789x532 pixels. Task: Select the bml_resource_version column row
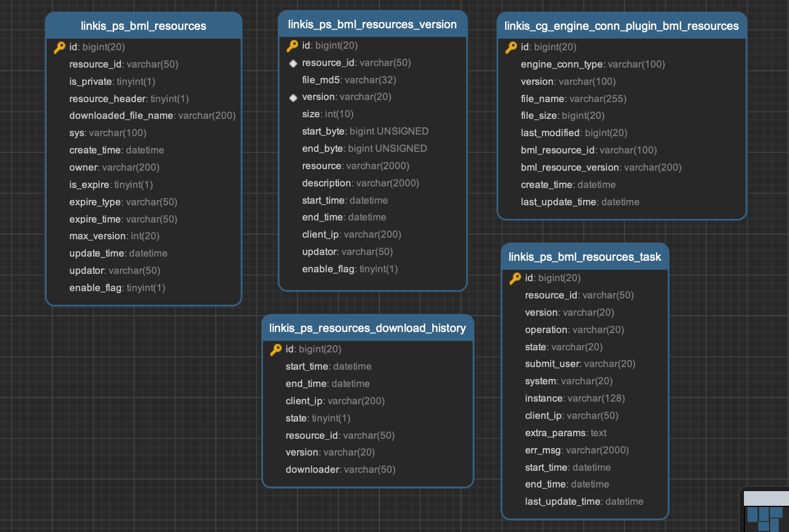pyautogui.click(x=601, y=168)
